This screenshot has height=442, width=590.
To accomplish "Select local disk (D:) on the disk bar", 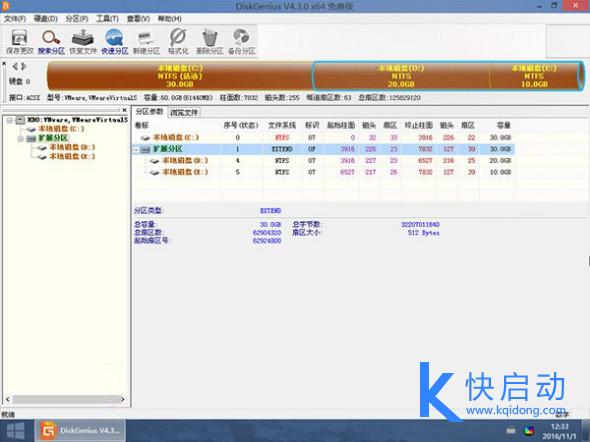I will point(401,76).
